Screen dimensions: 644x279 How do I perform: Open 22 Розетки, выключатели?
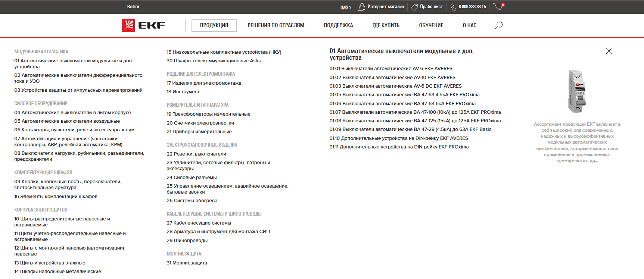click(196, 154)
